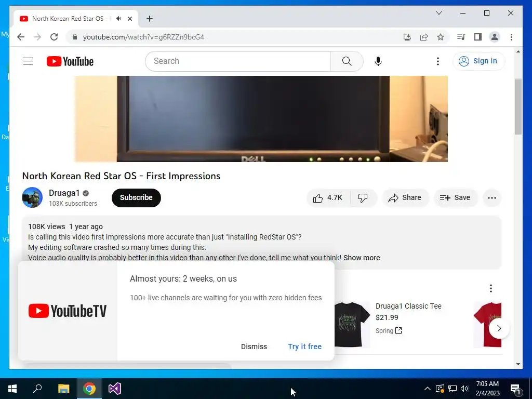The height and width of the screenshot is (399, 532).
Task: Open merchandise shelf three-dot options
Action: pos(490,288)
